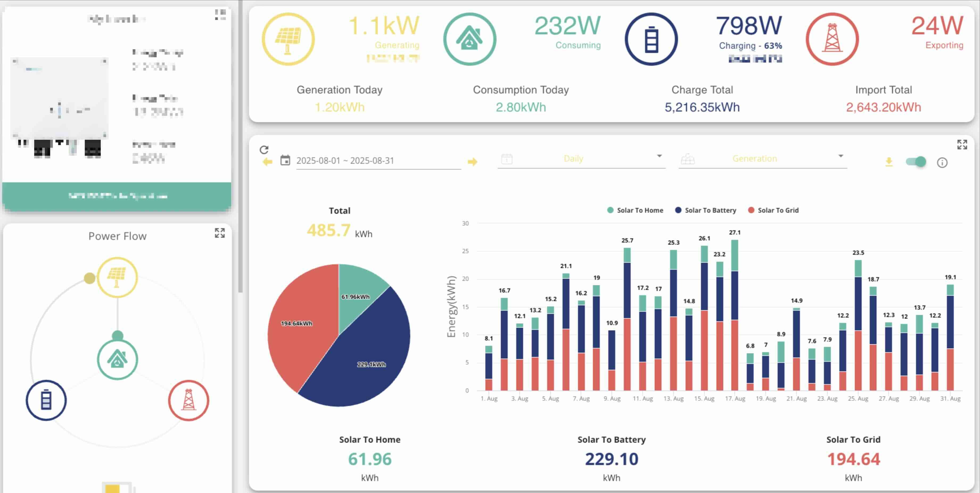980x493 pixels.
Task: Click the refresh icon above the date range
Action: click(264, 150)
